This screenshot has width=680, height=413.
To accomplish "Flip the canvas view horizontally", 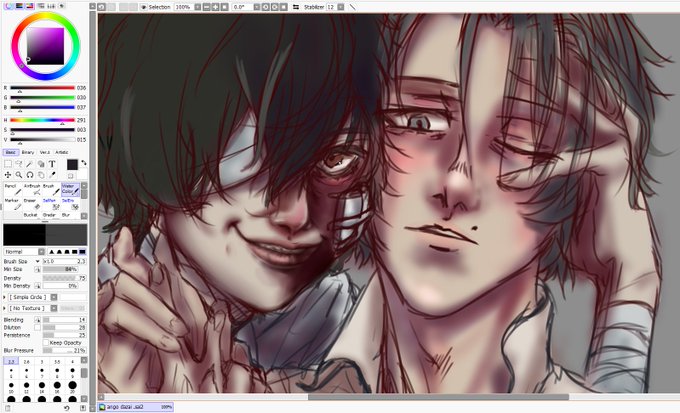I will point(296,7).
